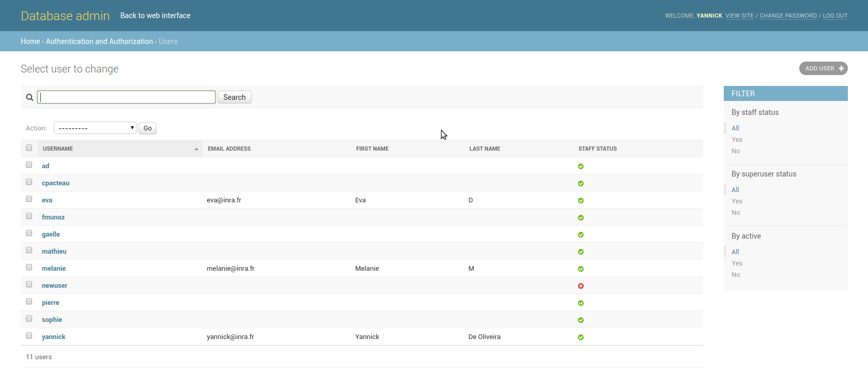
Task: Open Back to web interface link
Action: [155, 16]
